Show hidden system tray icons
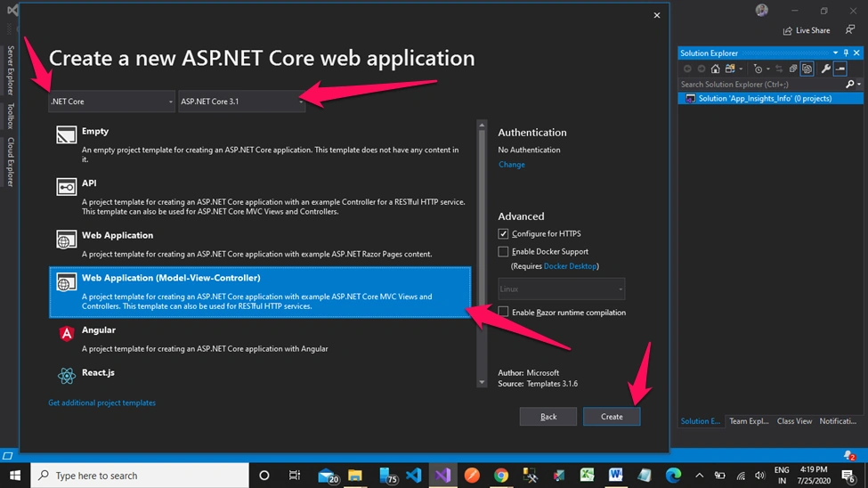868x488 pixels. pyautogui.click(x=699, y=476)
